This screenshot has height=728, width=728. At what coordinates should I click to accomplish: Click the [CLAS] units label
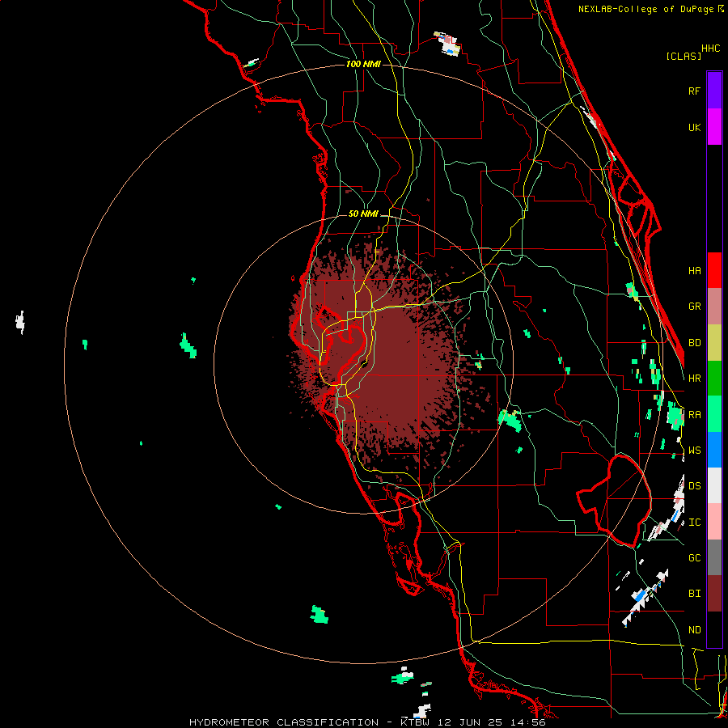coord(684,56)
